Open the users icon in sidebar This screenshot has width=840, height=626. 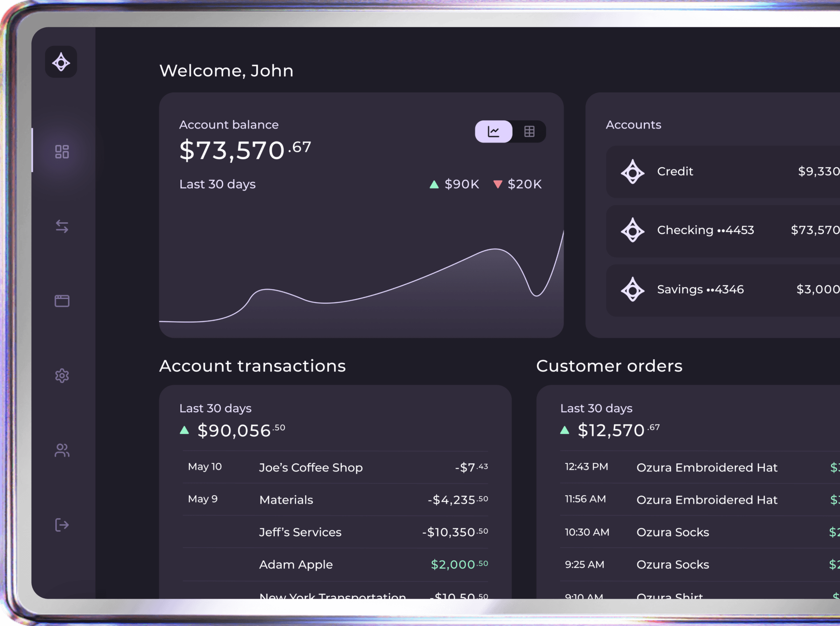click(x=62, y=450)
